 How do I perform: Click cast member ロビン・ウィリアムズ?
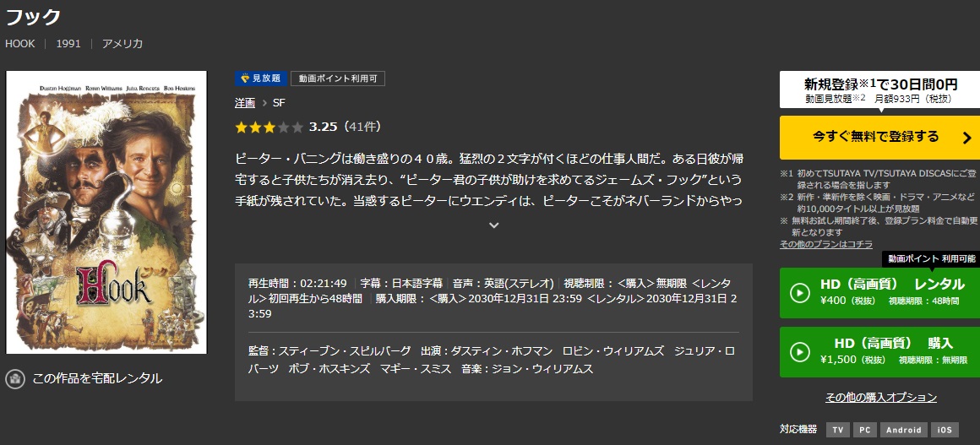613,350
